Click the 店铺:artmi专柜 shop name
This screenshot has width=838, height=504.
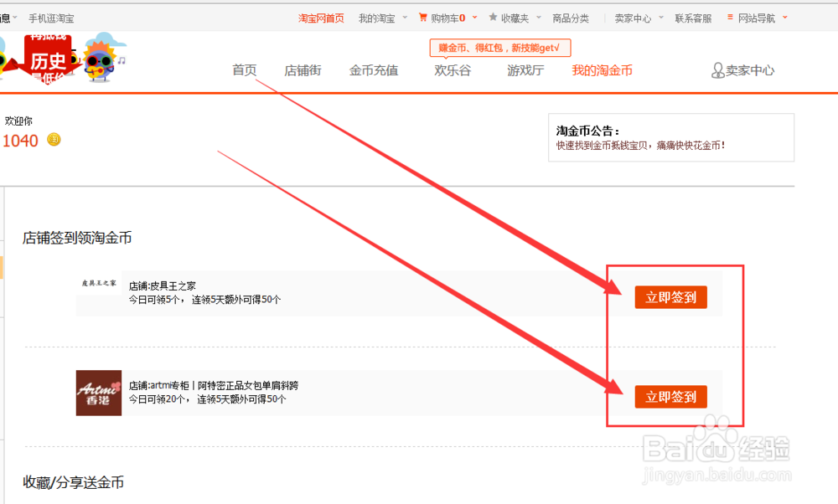pyautogui.click(x=214, y=385)
